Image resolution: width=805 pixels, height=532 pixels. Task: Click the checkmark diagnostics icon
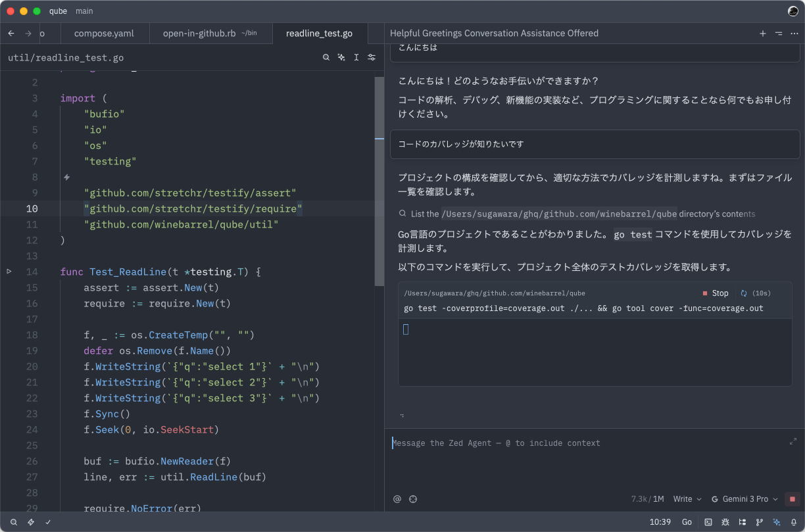[48, 522]
